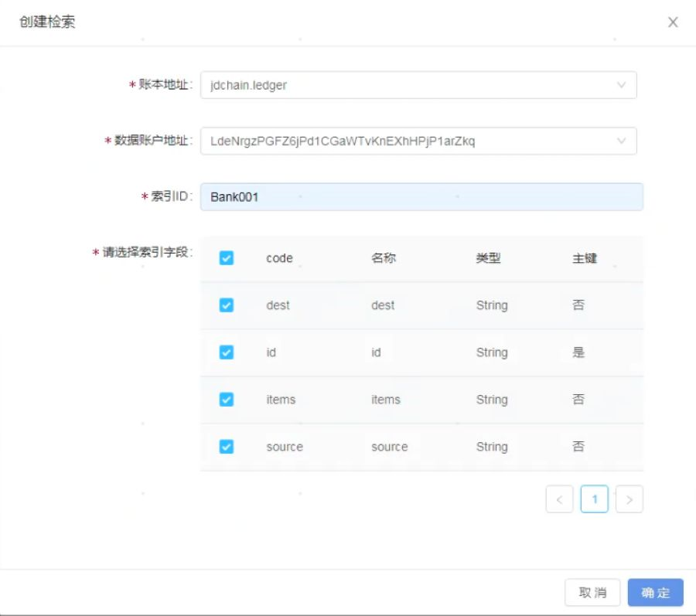
Task: Click the 取消 cancel button
Action: click(x=592, y=593)
